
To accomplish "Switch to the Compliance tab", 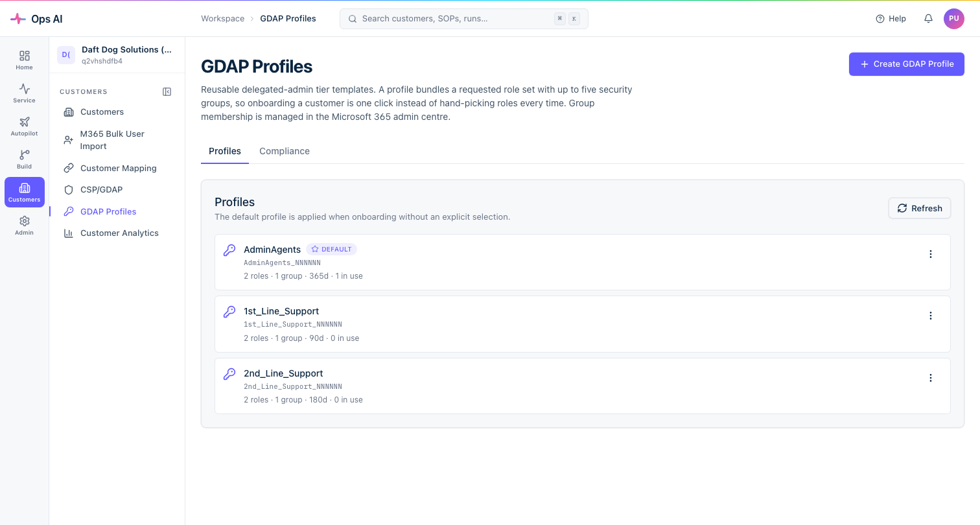I will 285,151.
